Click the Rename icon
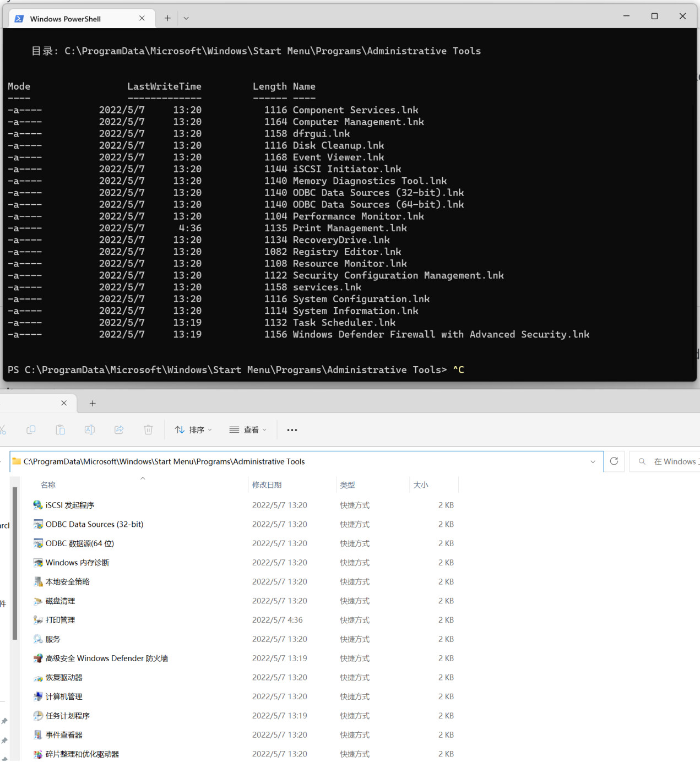The width and height of the screenshot is (700, 773). (x=89, y=429)
